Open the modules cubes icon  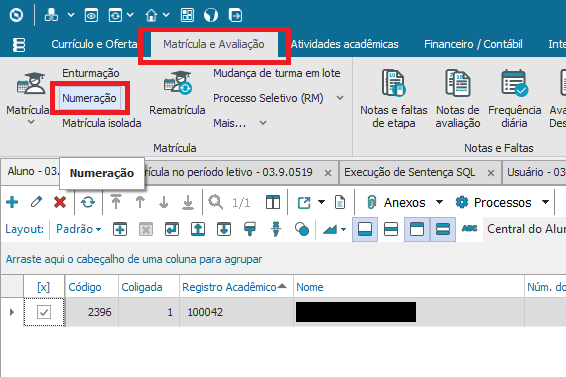tap(51, 15)
